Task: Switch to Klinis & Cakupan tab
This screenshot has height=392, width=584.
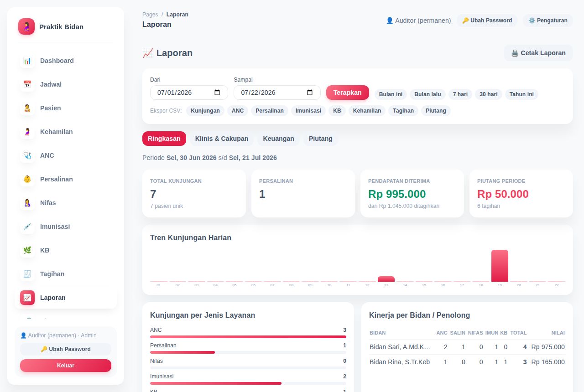Action: 222,139
